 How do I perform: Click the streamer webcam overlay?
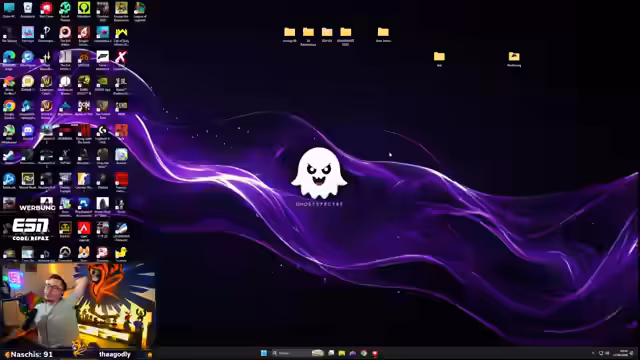pos(78,305)
